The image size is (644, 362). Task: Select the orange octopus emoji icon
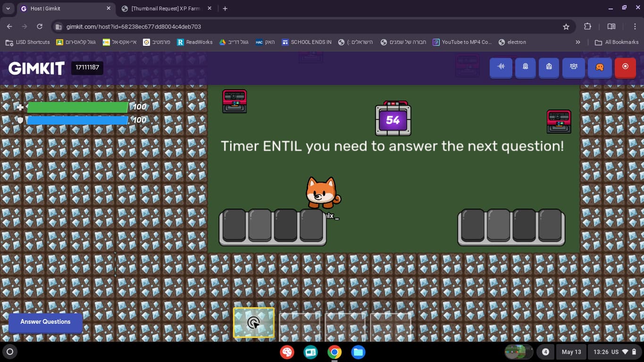600,67
